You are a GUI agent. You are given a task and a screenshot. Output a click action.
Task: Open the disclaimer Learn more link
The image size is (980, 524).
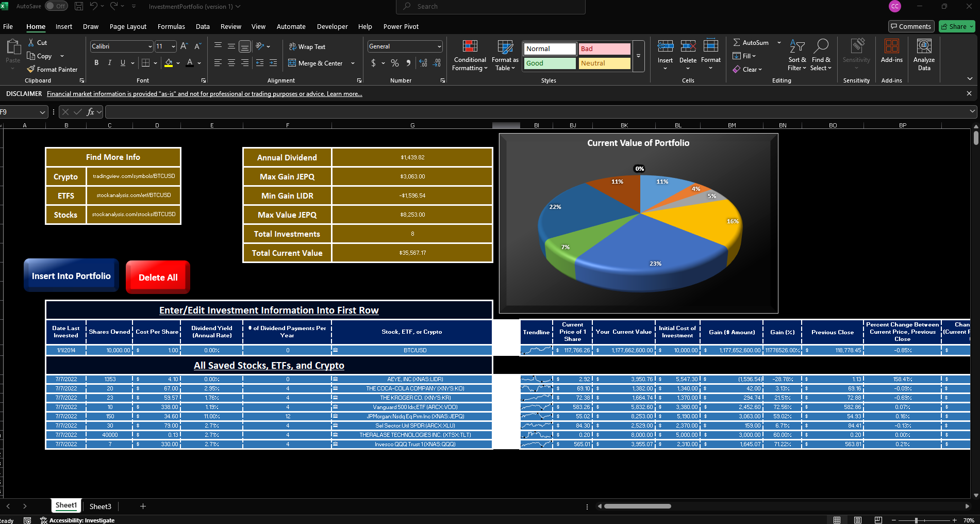click(344, 94)
